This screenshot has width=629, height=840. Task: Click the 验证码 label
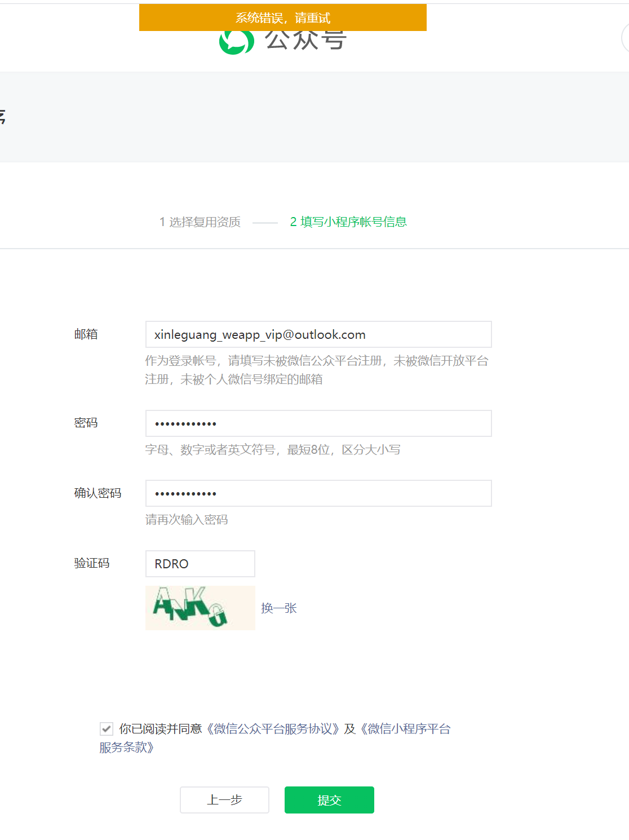click(x=92, y=563)
